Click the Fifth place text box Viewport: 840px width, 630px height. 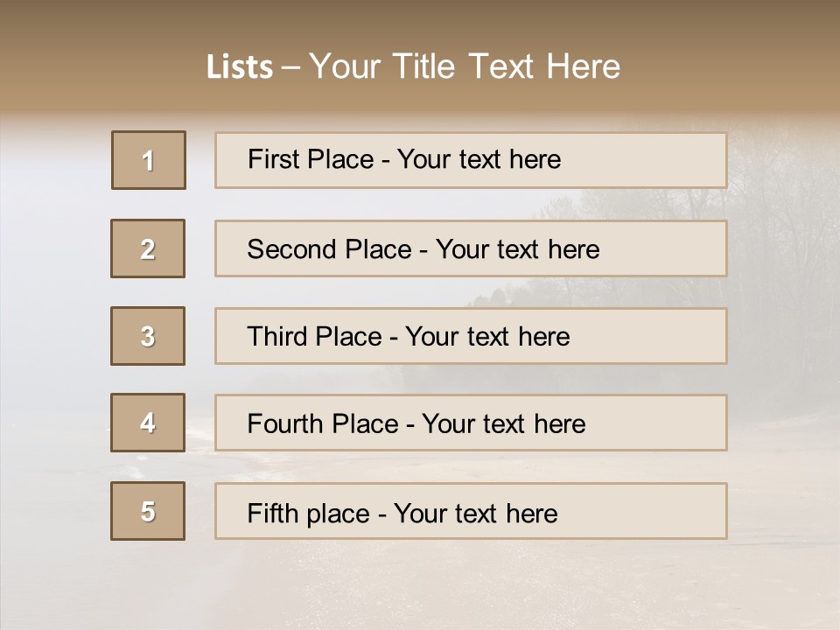tap(471, 511)
